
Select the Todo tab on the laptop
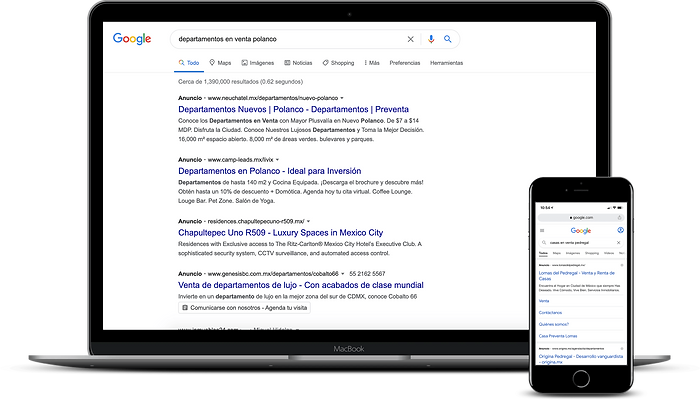[x=189, y=63]
